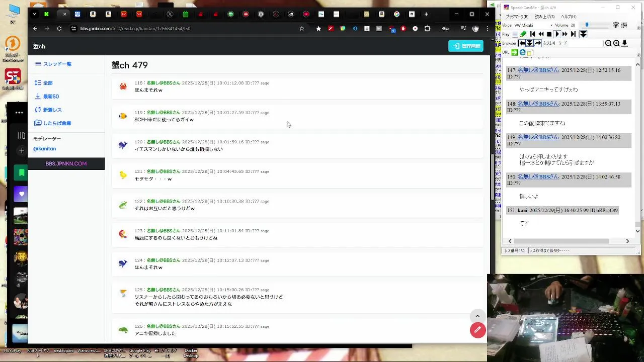Click the scroll-to-top arrow button
The height and width of the screenshot is (362, 644).
tap(477, 316)
